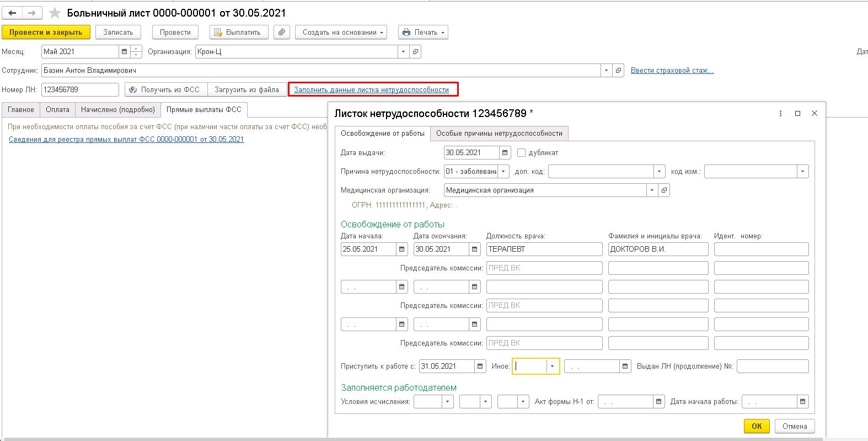Click Провести и закрыть button

(46, 32)
